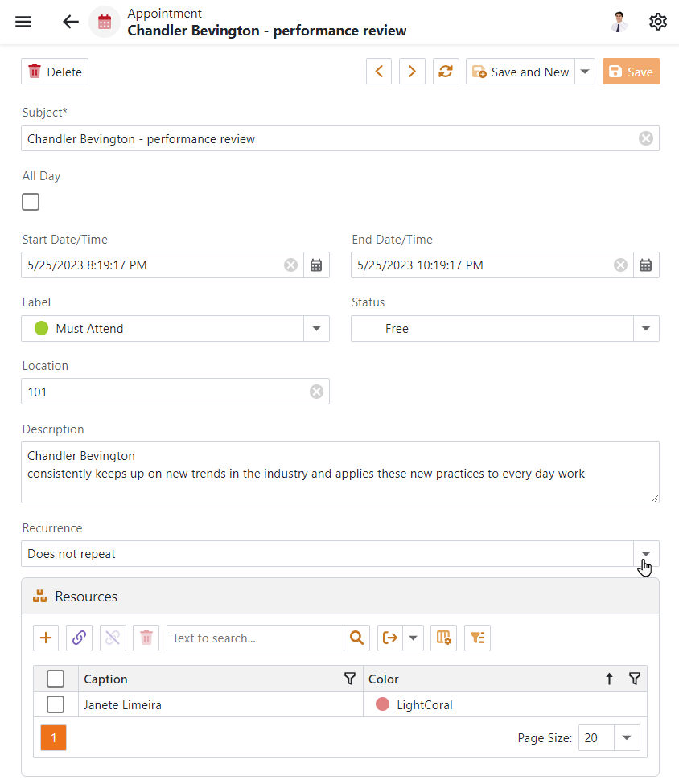Screen dimensions: 679x784
Task: Click Save and New button
Action: tap(521, 72)
